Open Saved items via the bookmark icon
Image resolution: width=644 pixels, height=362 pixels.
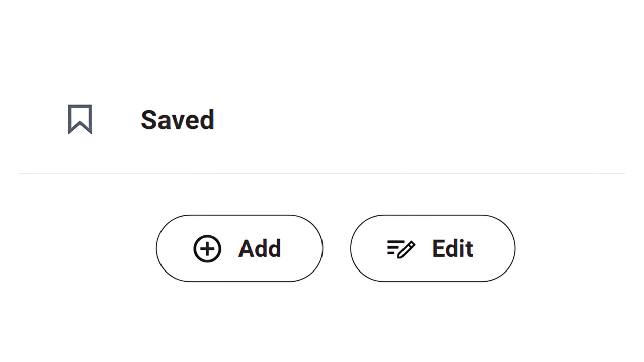[x=79, y=119]
